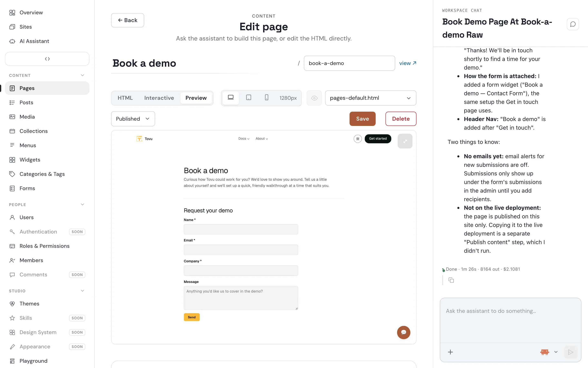
Task: Click the Company field in preview
Action: (241, 270)
